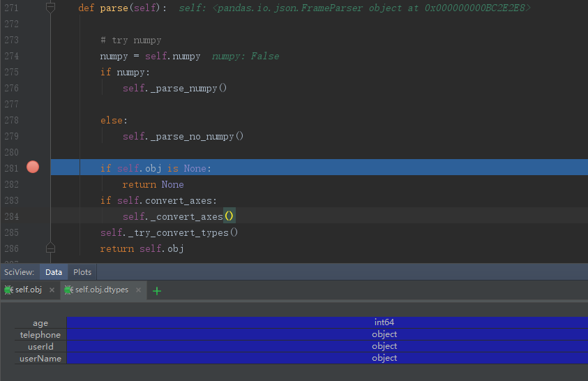Click gutter line number 284
Viewport: 588px width, 381px height.
tap(11, 216)
